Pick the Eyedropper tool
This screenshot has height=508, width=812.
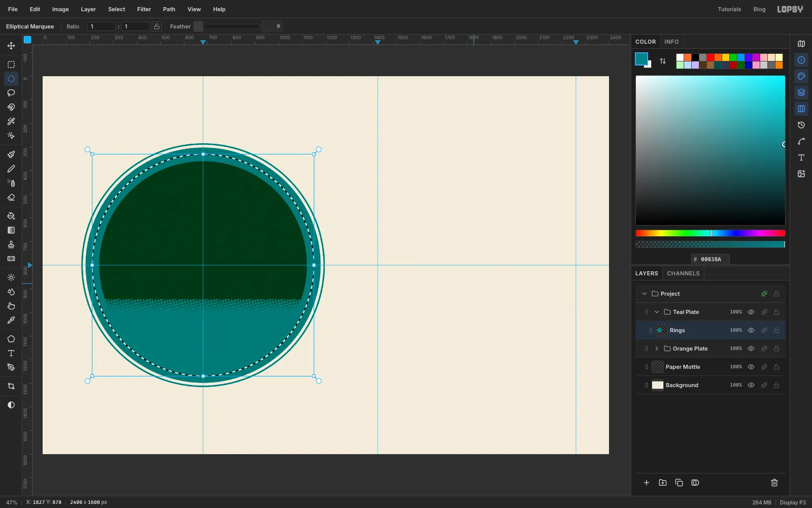[11, 320]
